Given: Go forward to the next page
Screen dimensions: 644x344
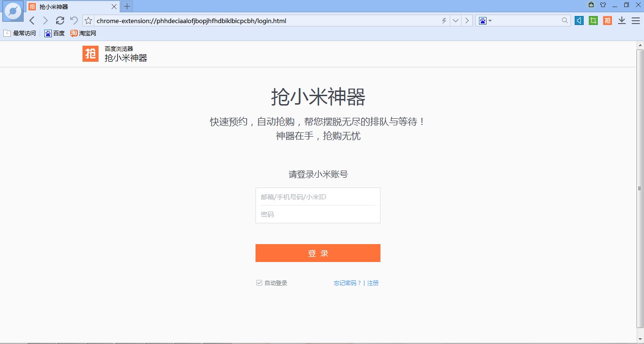Looking at the screenshot, I should tap(45, 21).
